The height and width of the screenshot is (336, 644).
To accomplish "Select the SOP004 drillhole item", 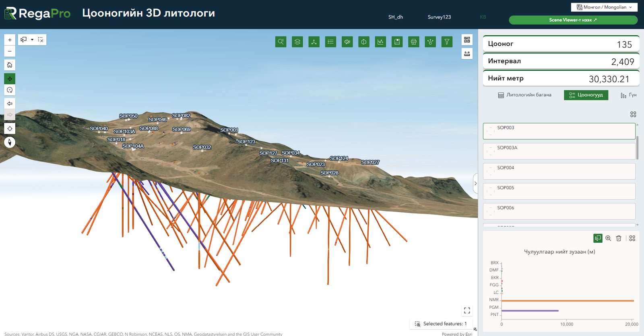I will point(559,171).
